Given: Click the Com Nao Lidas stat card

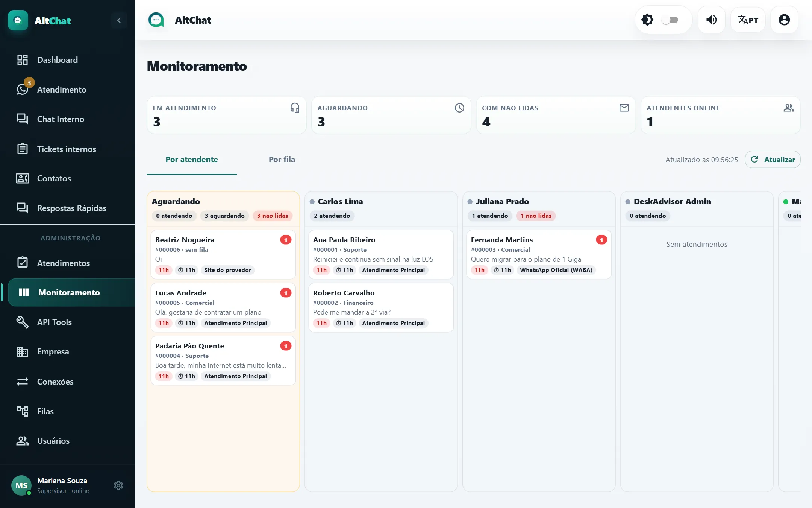Looking at the screenshot, I should (556, 115).
